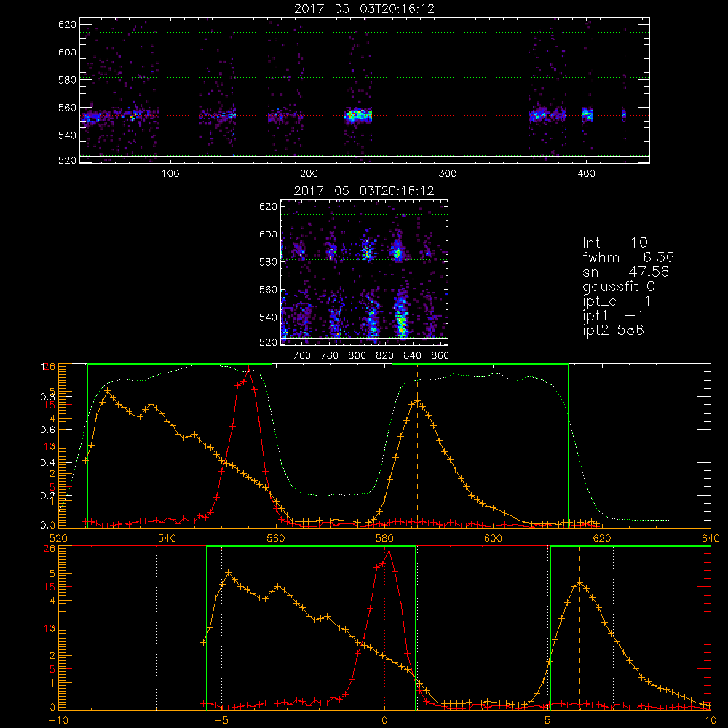The image size is (728, 728).
Task: Click x-axis label 760 on middle image
Action: click(302, 356)
